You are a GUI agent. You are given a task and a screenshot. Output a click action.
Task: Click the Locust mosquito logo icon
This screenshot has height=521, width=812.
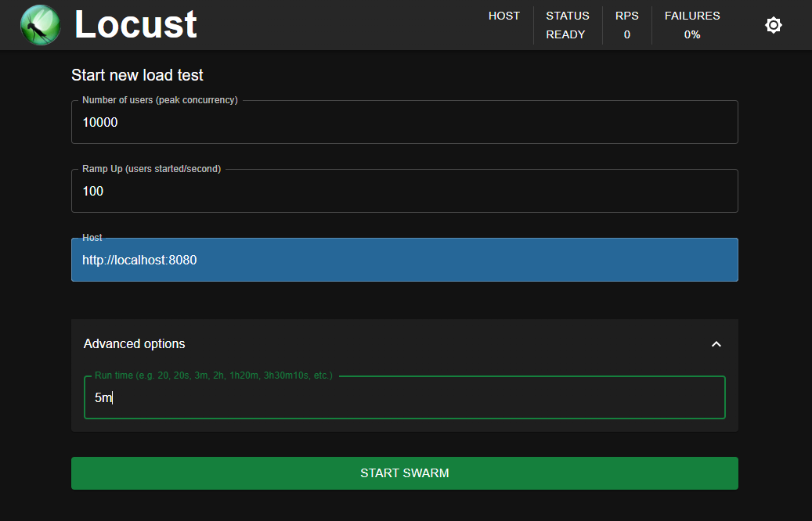point(41,25)
